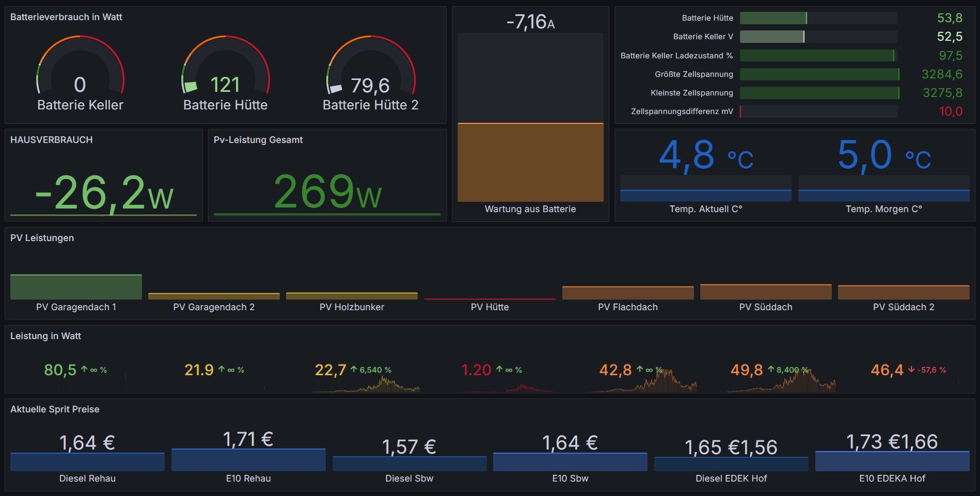Click the -26,2 W Hausverbrauch value
Image resolution: width=980 pixels, height=496 pixels.
(x=104, y=194)
